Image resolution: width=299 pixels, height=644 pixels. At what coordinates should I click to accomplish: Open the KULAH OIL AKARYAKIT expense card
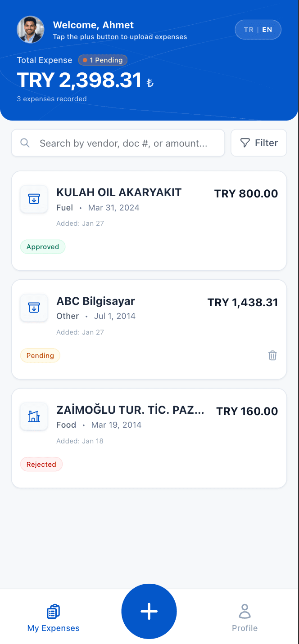click(x=149, y=220)
